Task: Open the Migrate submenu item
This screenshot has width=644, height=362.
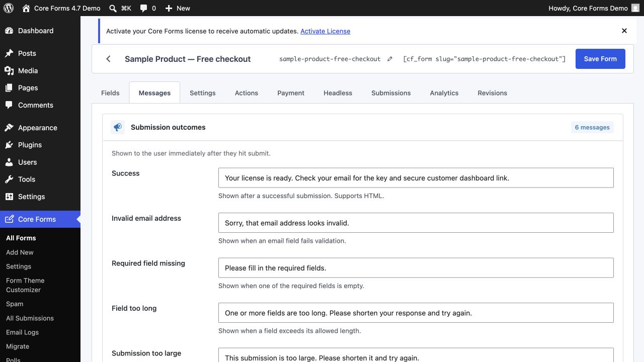Action: point(18,346)
